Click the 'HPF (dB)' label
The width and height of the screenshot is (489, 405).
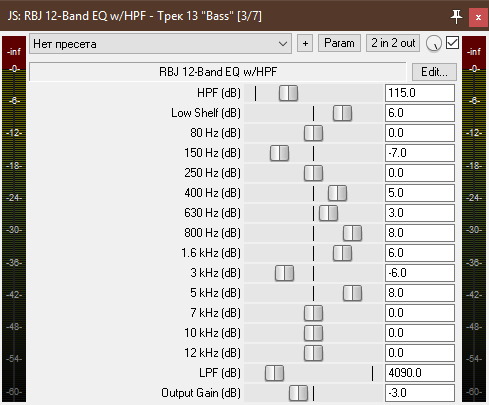point(219,93)
